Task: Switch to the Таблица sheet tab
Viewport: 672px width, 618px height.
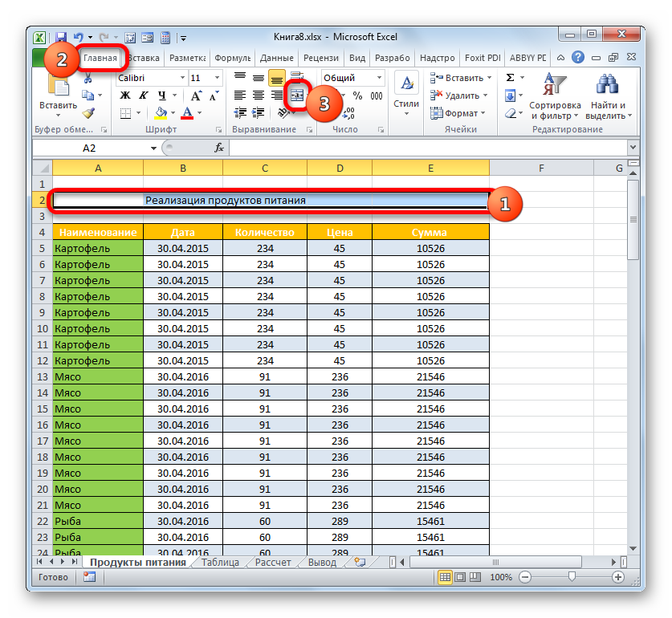Action: pos(219,563)
